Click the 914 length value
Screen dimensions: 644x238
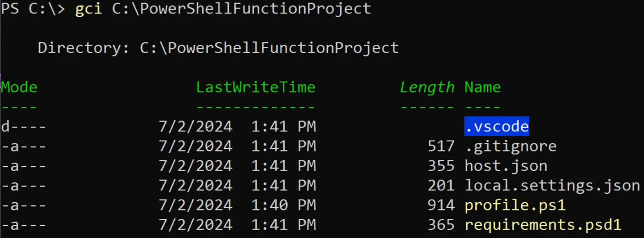pyautogui.click(x=441, y=205)
